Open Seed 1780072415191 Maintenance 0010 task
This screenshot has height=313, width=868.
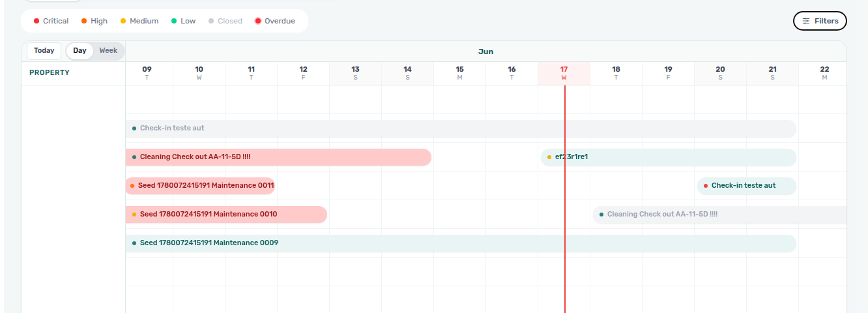[x=226, y=215]
